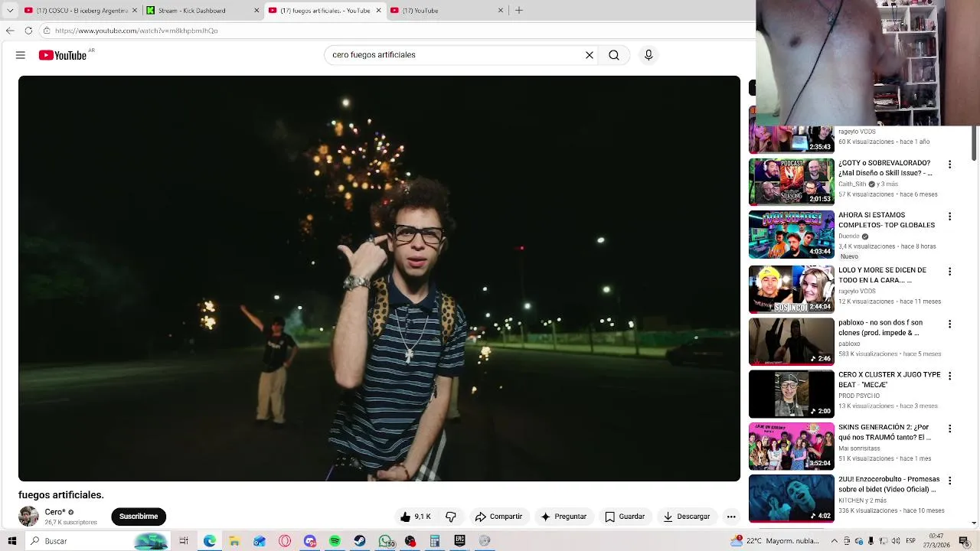Start voice search with the microphone icon
Image resolution: width=980 pixels, height=551 pixels.
click(648, 55)
